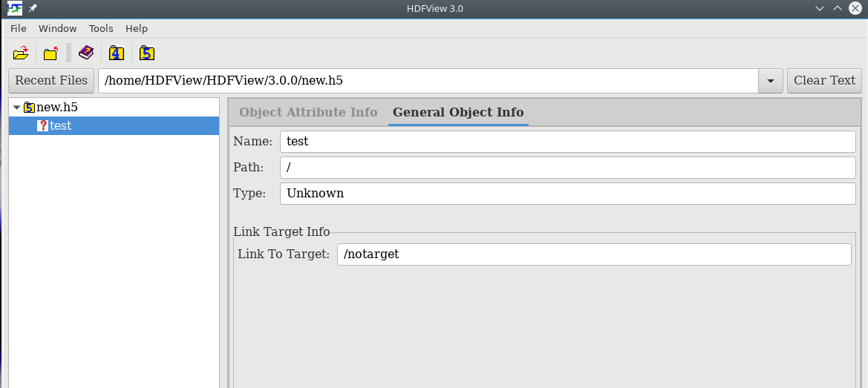The width and height of the screenshot is (868, 388).
Task: Click the HDFView logo in title bar
Action: point(15,8)
